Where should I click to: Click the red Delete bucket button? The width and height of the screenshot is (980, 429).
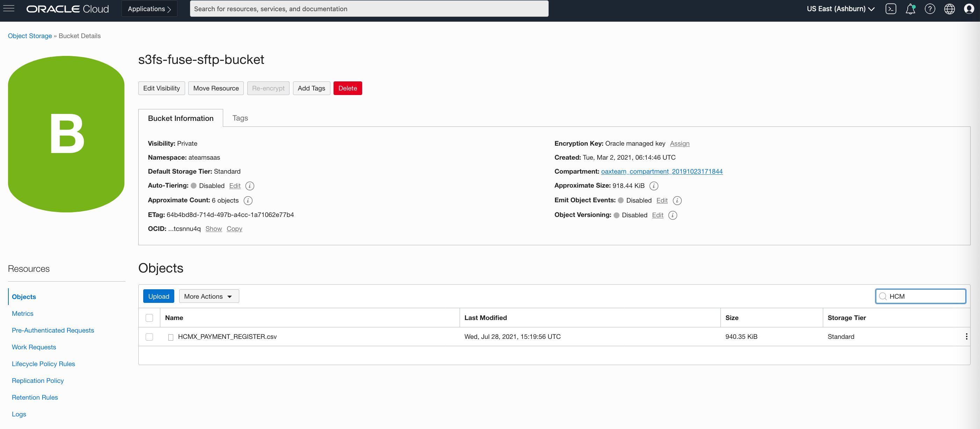coord(348,88)
